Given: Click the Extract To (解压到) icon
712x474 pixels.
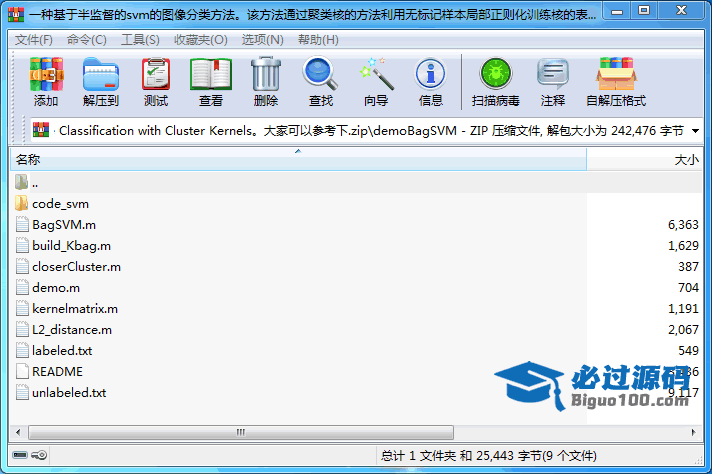Looking at the screenshot, I should 101,74.
